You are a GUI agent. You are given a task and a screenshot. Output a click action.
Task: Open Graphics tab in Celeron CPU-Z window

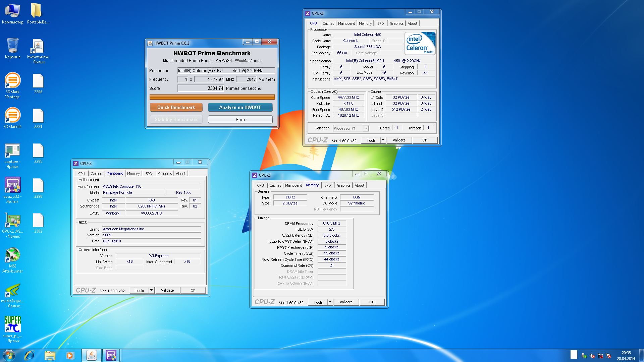coord(396,23)
